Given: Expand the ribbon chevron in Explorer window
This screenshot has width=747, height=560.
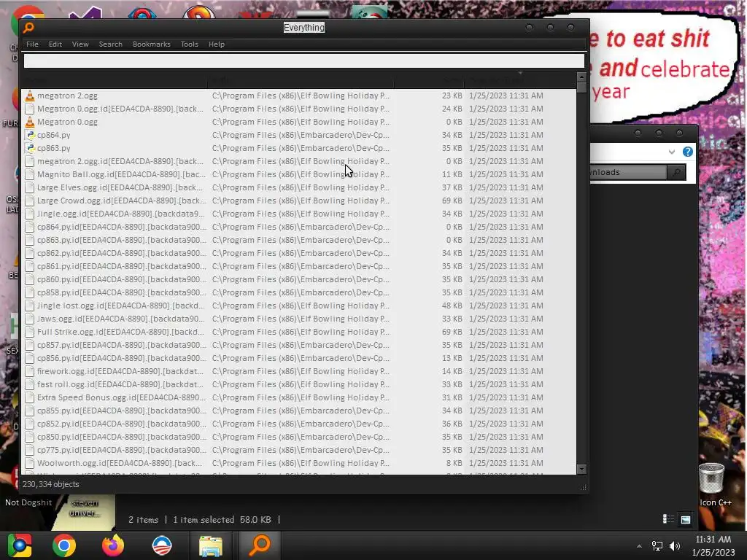Looking at the screenshot, I should pyautogui.click(x=672, y=152).
